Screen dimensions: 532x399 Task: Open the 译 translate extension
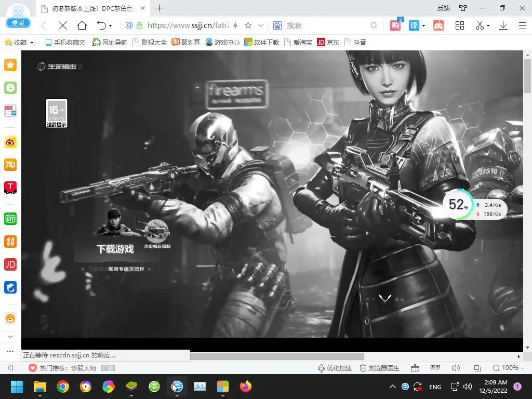coord(414,25)
